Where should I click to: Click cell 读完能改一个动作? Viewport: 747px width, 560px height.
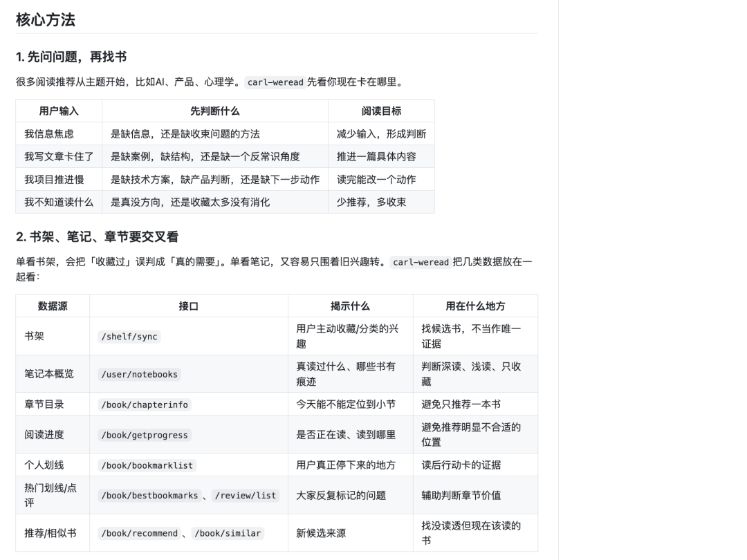[381, 180]
